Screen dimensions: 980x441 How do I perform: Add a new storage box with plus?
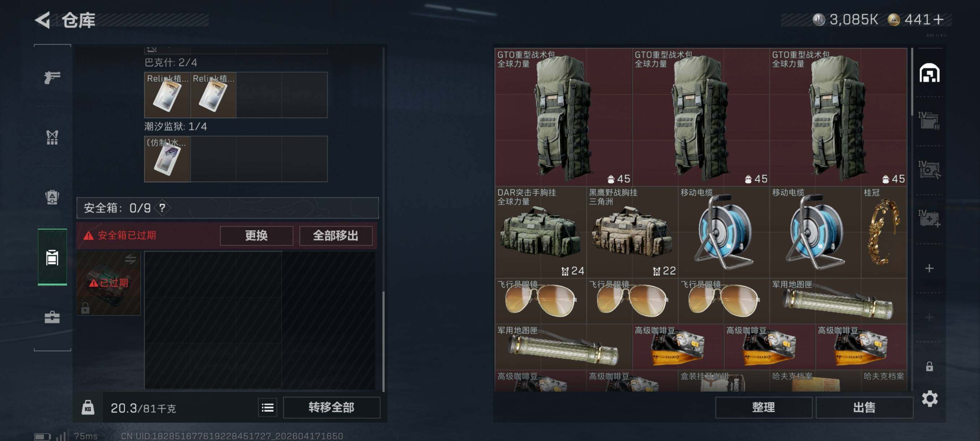click(x=929, y=269)
